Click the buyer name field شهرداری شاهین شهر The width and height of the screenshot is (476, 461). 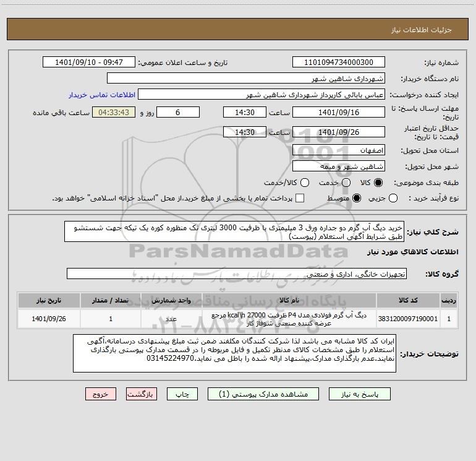(x=246, y=79)
